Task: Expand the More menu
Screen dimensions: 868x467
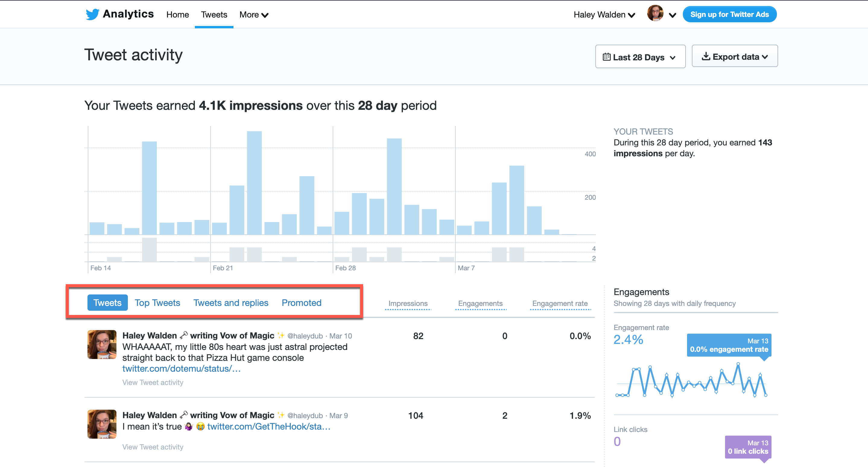Action: click(254, 15)
